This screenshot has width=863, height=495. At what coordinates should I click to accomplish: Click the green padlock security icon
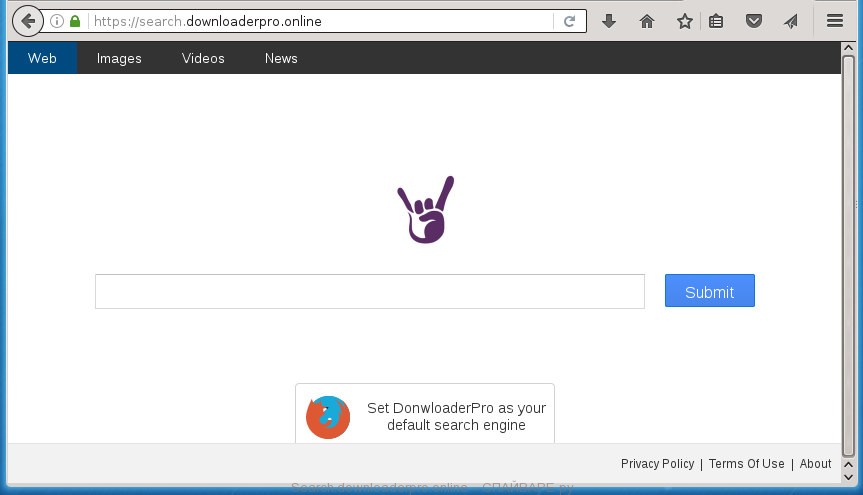[75, 21]
